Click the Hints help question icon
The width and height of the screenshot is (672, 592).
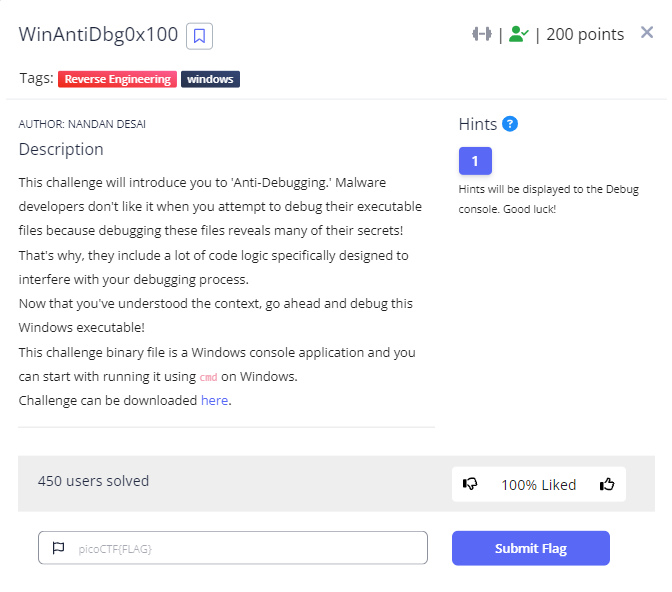pyautogui.click(x=510, y=124)
